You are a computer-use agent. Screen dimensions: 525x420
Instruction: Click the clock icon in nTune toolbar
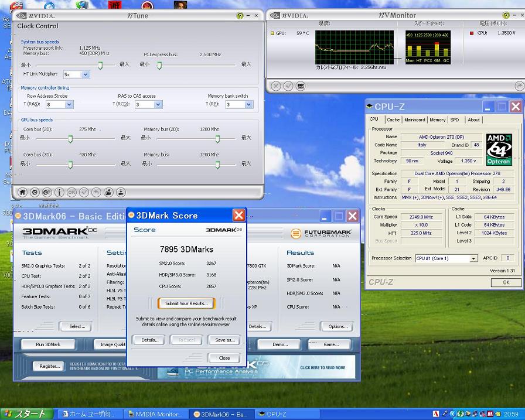(35, 192)
